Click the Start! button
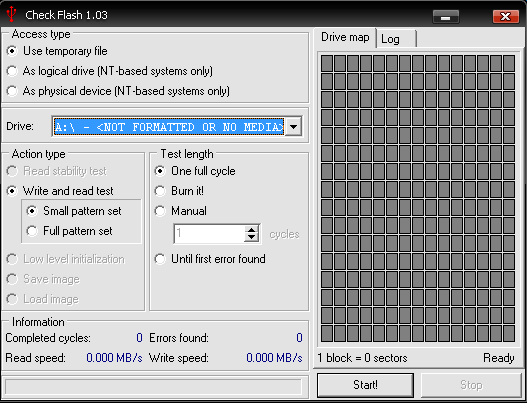This screenshot has height=403, width=527. [x=365, y=385]
